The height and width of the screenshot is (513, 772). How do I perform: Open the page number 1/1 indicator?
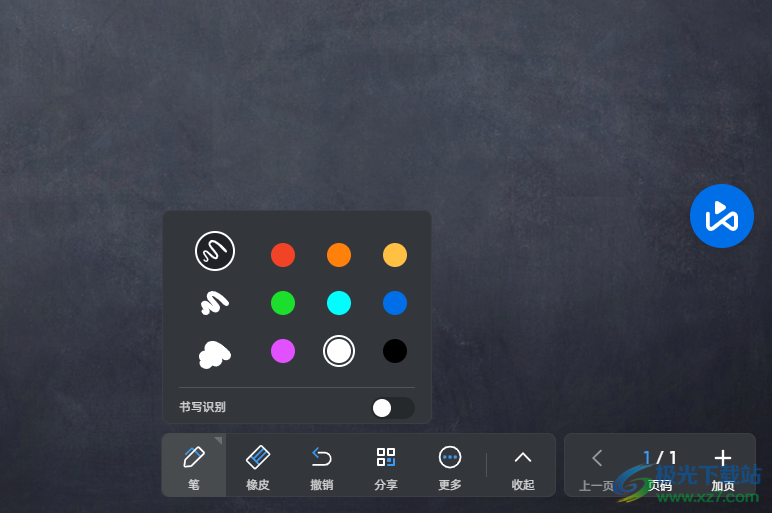coord(660,460)
